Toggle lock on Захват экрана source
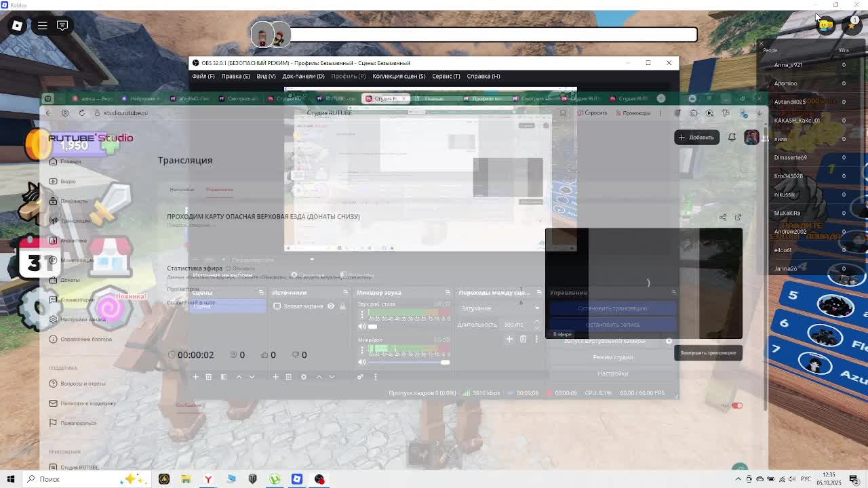868x488 pixels. pyautogui.click(x=342, y=306)
